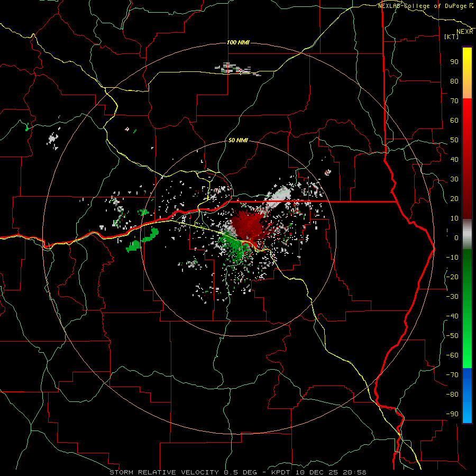Click the "[KT]" units label above the color scale
Viewport: 476px width, 476px height.
point(452,36)
